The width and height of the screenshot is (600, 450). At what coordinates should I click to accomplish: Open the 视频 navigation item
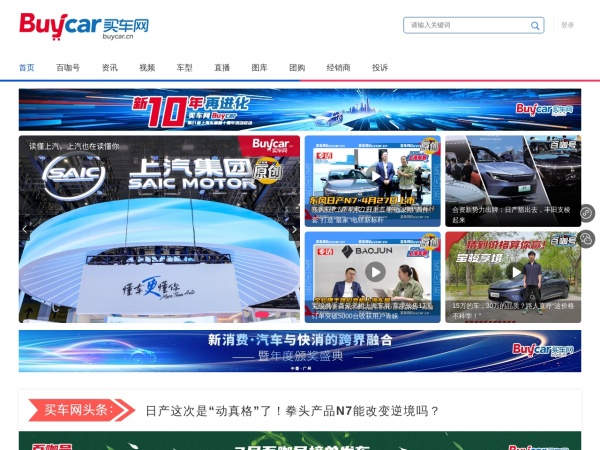(147, 68)
